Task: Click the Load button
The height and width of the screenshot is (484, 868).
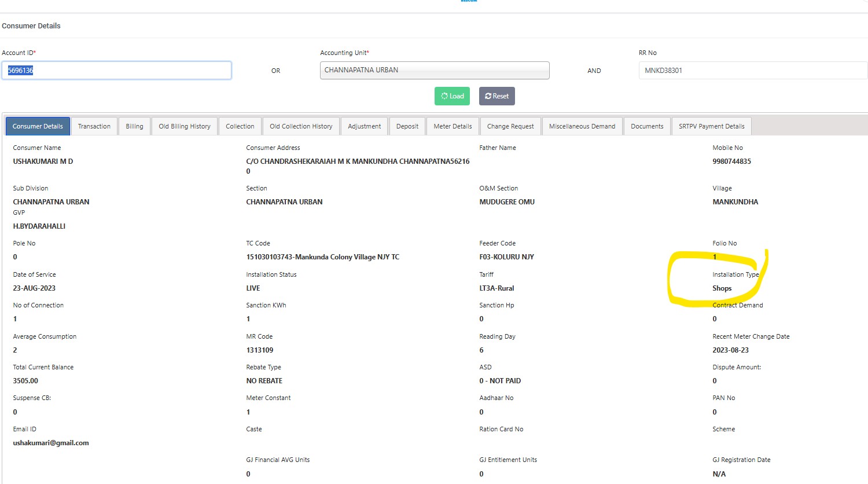Action: [452, 96]
